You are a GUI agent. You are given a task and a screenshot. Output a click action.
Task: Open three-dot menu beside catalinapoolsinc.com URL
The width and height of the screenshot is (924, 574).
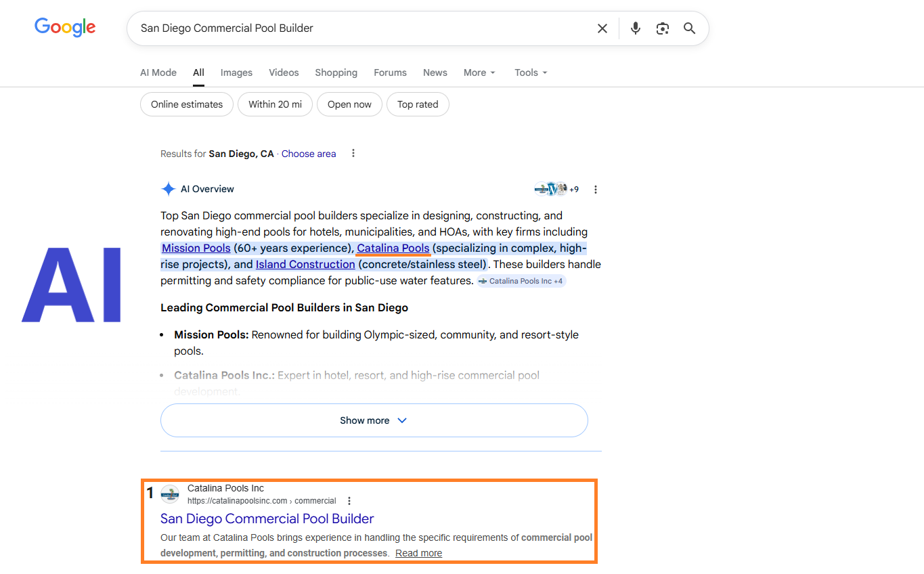(x=349, y=501)
